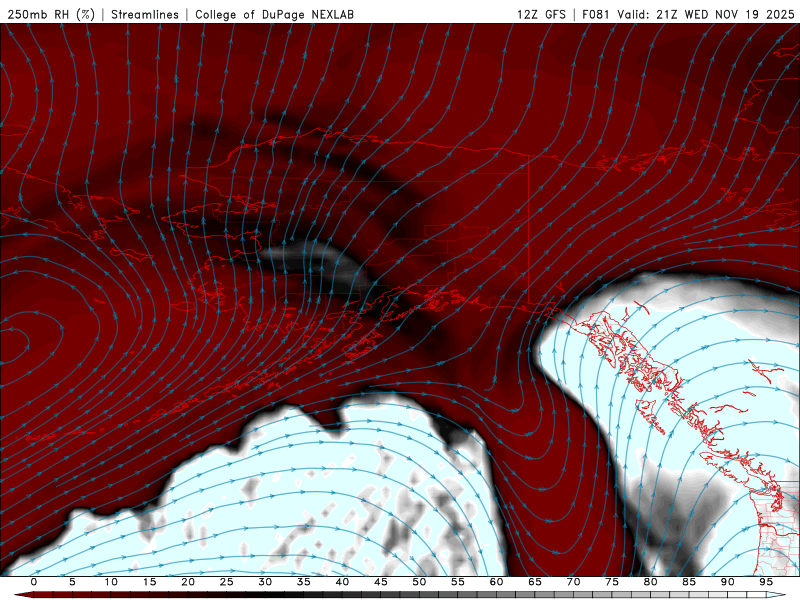Click the colorbar tick label "95"
Image resolution: width=800 pixels, height=600 pixels.
tap(766, 582)
